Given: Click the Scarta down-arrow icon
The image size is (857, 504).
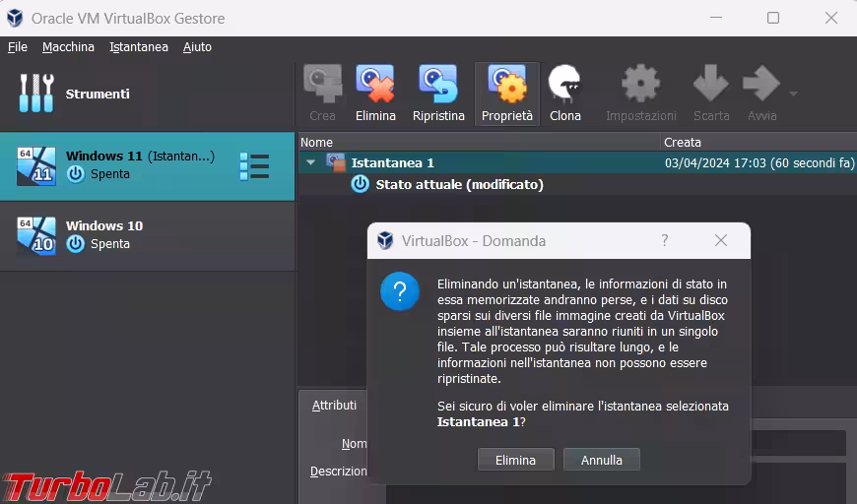Looking at the screenshot, I should coord(710,87).
